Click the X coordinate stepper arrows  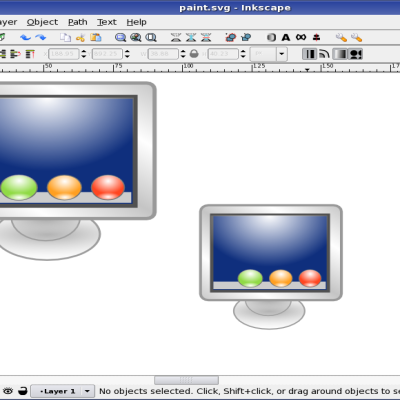coord(84,54)
